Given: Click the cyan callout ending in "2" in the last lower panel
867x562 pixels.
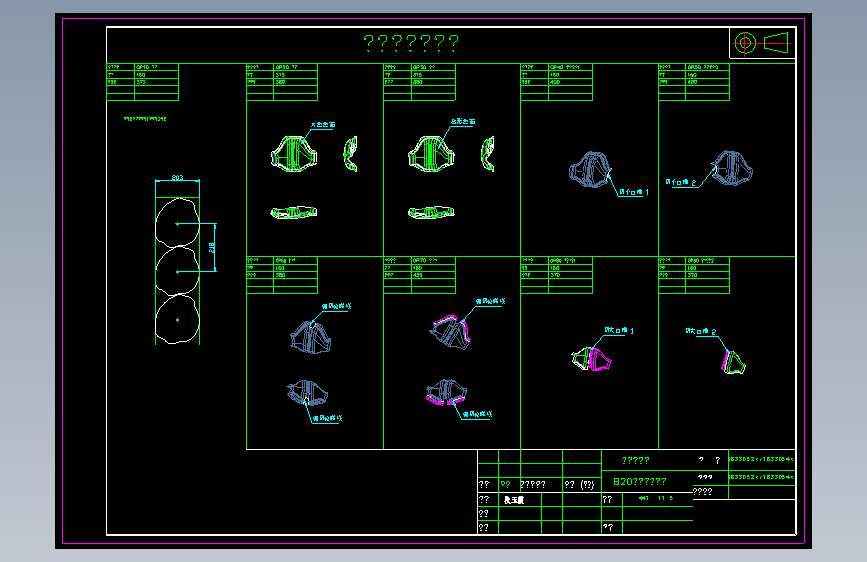Looking at the screenshot, I should [x=701, y=331].
